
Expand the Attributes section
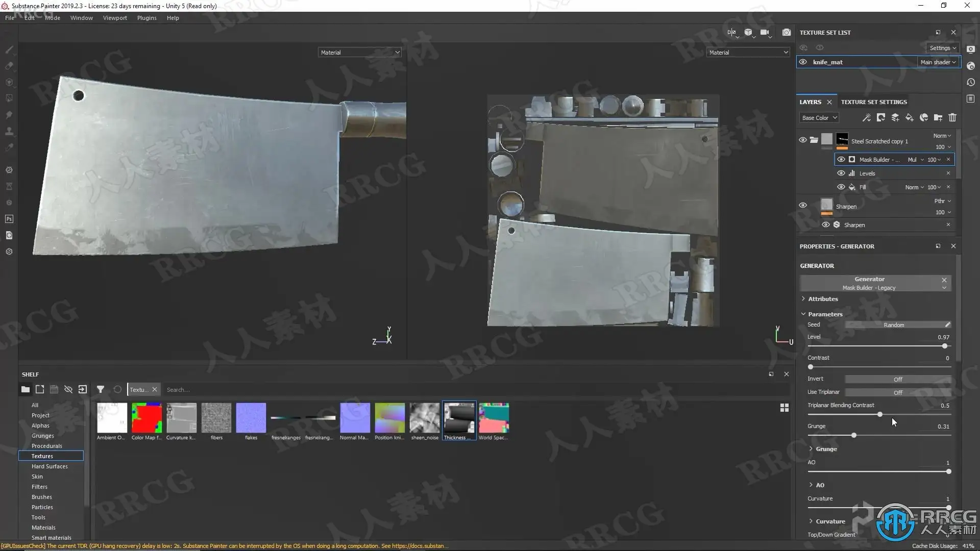(x=822, y=299)
